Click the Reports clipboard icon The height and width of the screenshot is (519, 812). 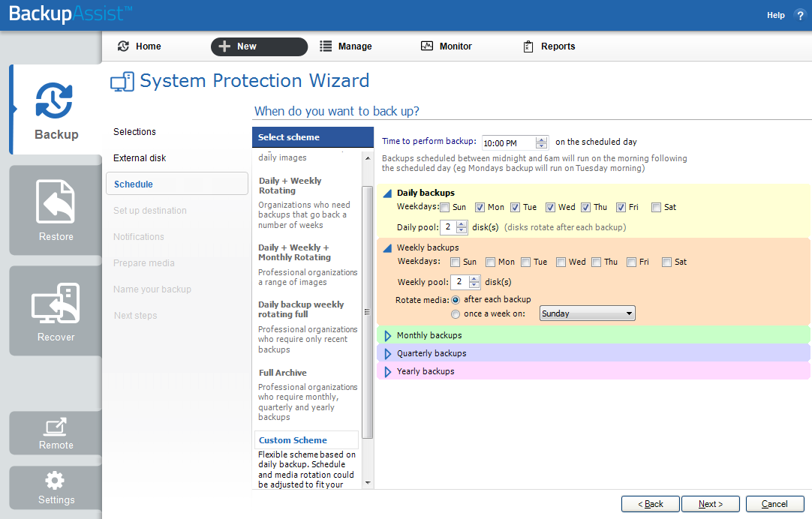[x=528, y=46]
